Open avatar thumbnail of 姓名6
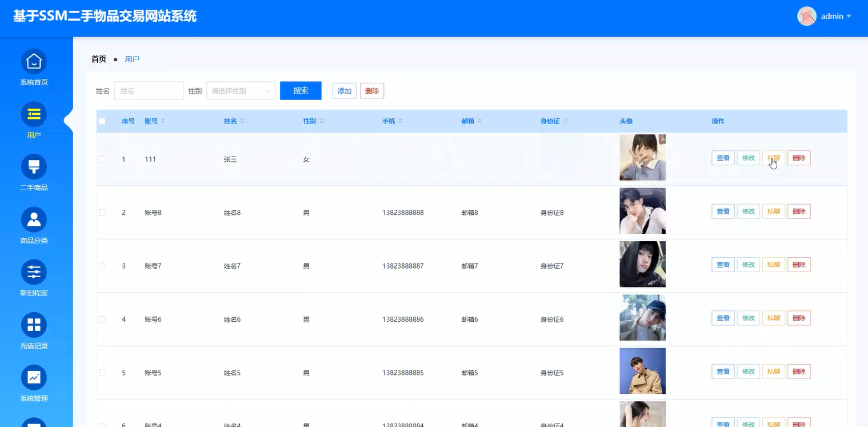 coord(642,318)
